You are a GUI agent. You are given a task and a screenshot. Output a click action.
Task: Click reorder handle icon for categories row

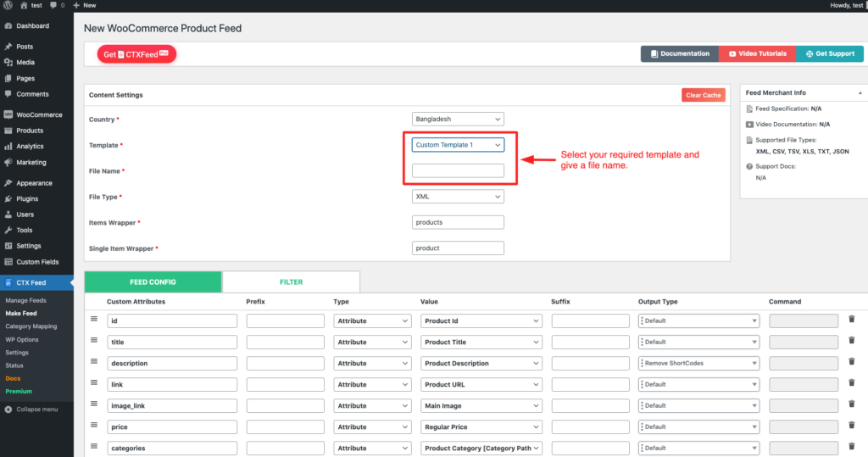[94, 446]
